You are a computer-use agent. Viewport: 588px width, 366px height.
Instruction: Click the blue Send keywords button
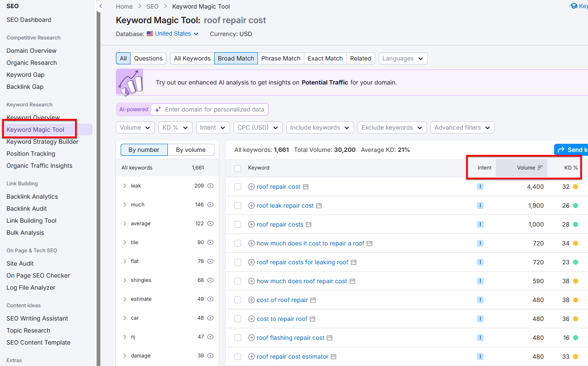(571, 150)
